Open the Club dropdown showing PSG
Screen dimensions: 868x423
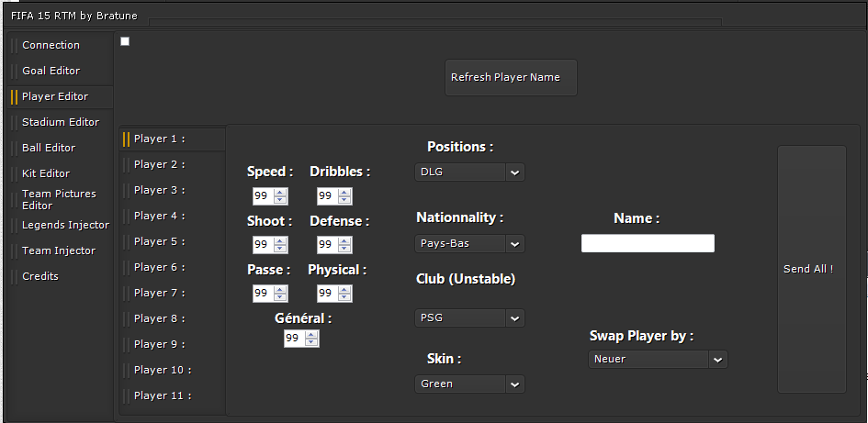pos(469,318)
